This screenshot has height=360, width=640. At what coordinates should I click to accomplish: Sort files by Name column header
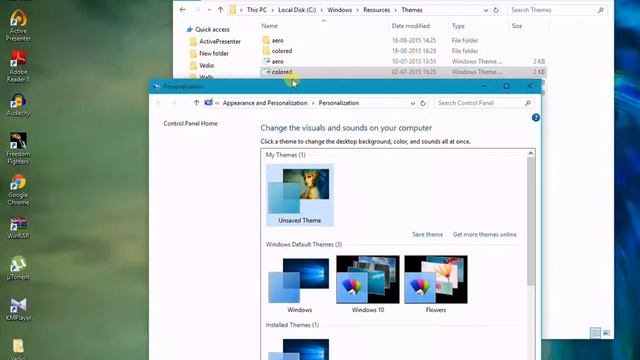point(269,26)
